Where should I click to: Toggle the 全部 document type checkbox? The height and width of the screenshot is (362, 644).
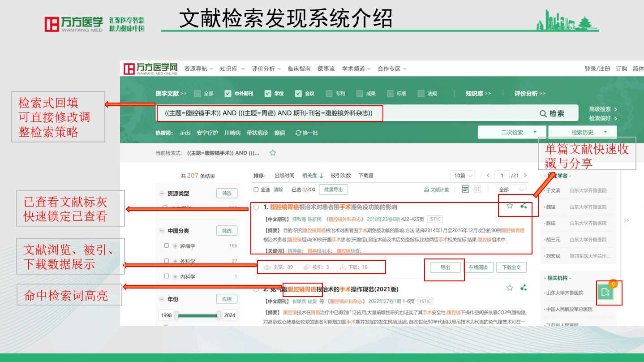point(197,94)
